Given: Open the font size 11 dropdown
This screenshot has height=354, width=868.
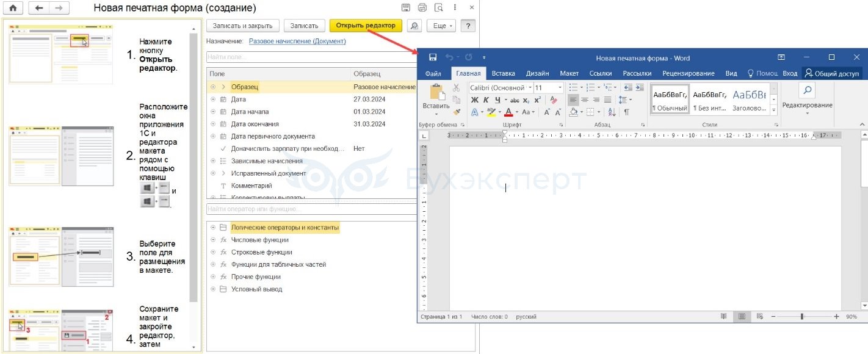Looking at the screenshot, I should (x=560, y=88).
